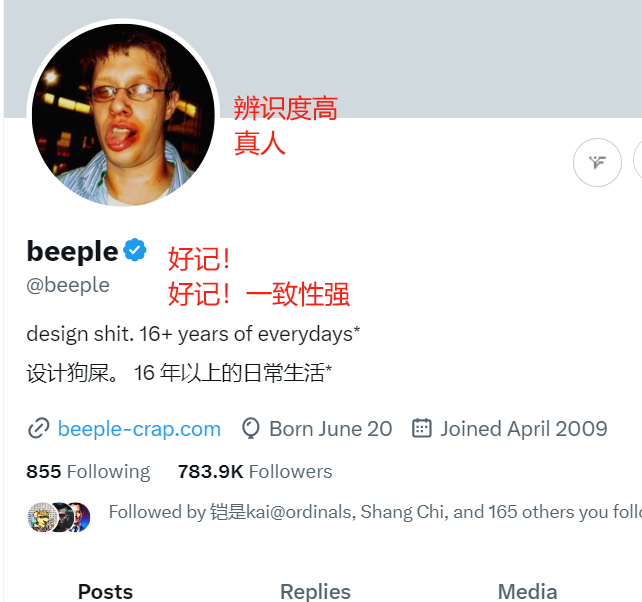Click the joined calendar icon
This screenshot has height=602, width=642.
[421, 428]
